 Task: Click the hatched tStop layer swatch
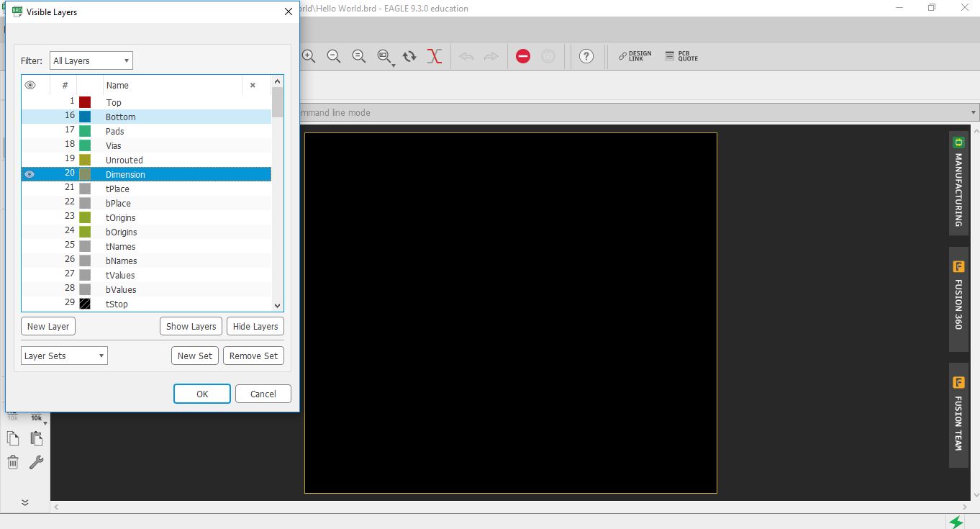[x=85, y=304]
